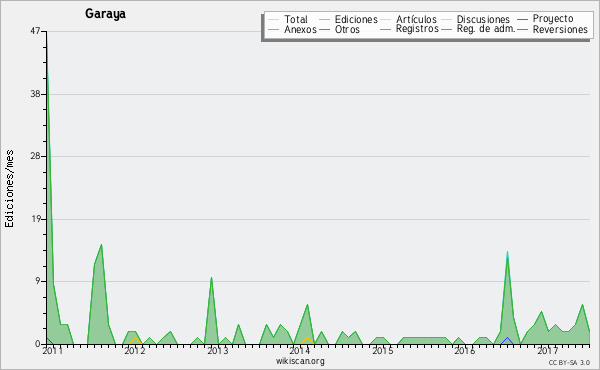The height and width of the screenshot is (370, 600).
Task: Click the orange Anexos legend line
Action: (x=274, y=29)
